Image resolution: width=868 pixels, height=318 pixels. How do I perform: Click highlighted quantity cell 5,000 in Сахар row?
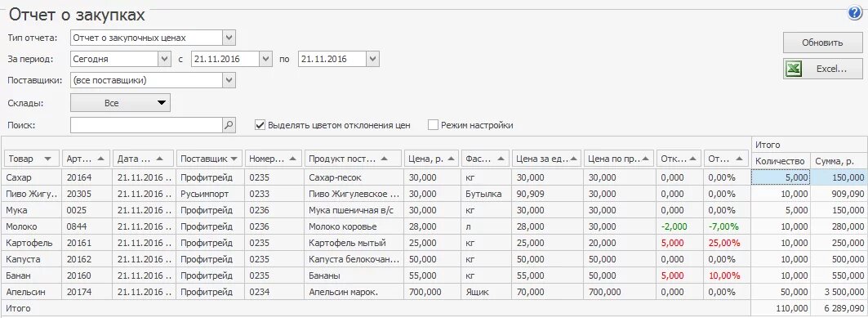[x=781, y=178]
